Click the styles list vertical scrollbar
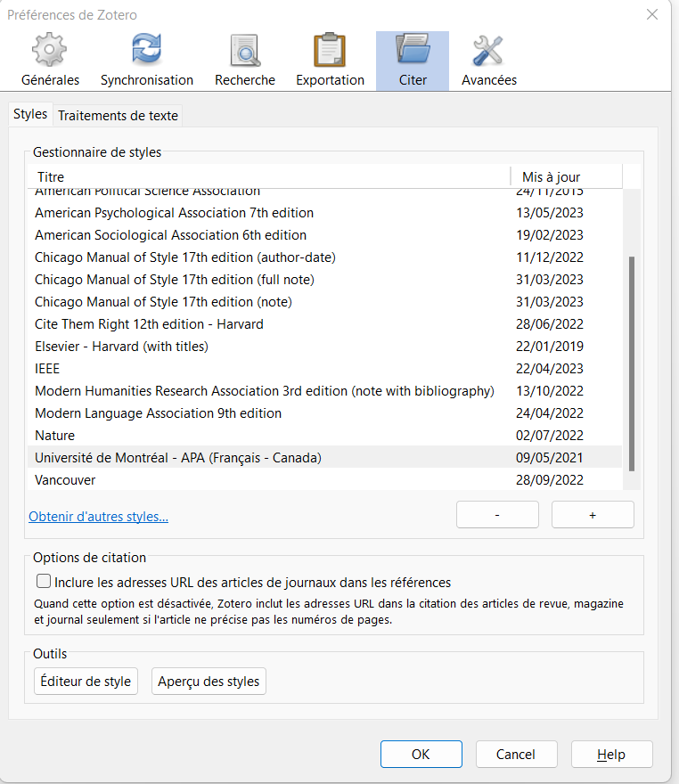The width and height of the screenshot is (679, 784). pyautogui.click(x=632, y=363)
